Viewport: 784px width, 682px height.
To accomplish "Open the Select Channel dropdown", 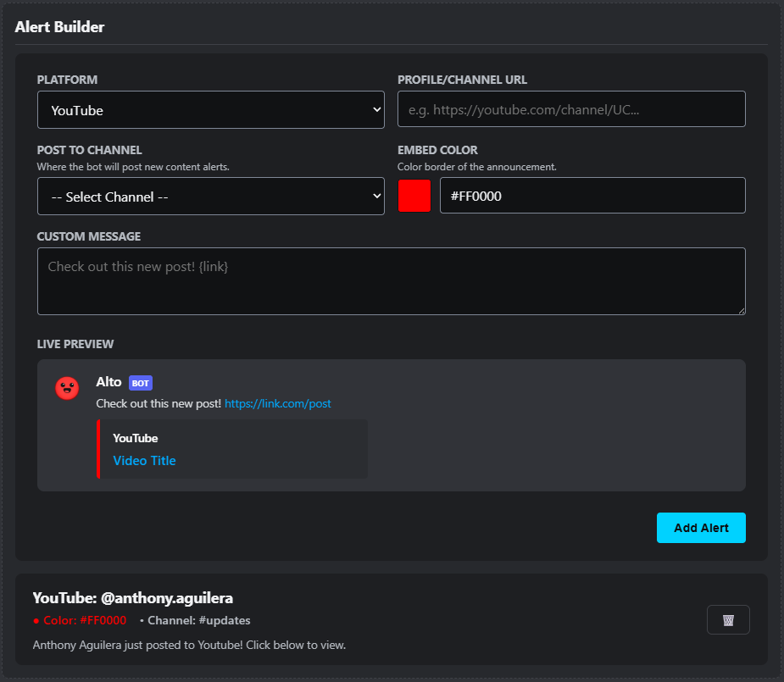I will (210, 197).
